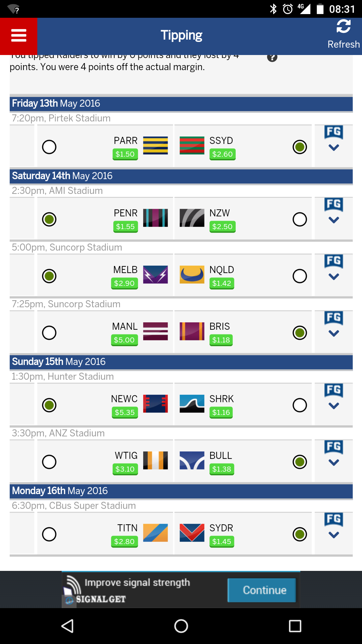
Task: Open the red hamburger menu
Action: tap(19, 36)
